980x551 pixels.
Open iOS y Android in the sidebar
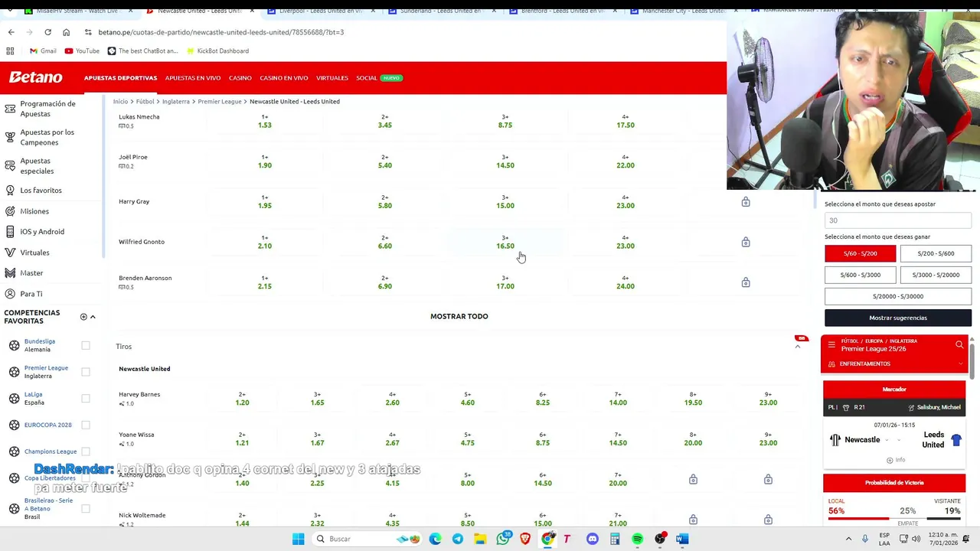click(x=42, y=231)
